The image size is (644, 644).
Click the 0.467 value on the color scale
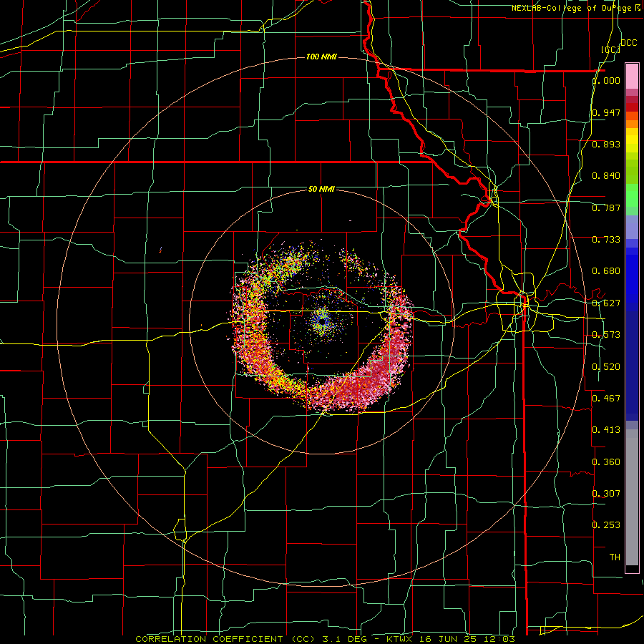click(x=606, y=398)
